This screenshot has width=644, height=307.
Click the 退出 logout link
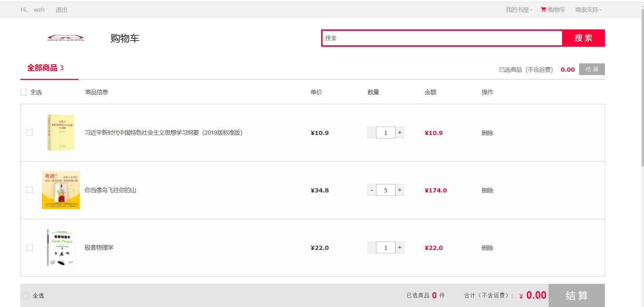pos(62,10)
